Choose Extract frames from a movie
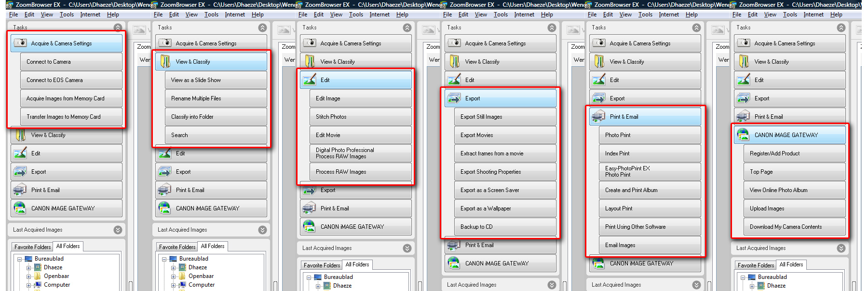Screen dimensions: 868x291 [505, 153]
